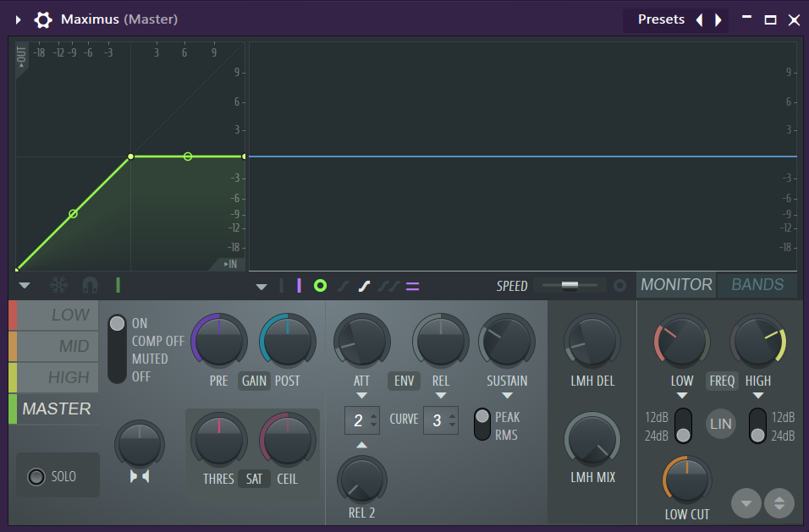Select the MASTER band
Screen dimensions: 809x532
tap(53, 409)
